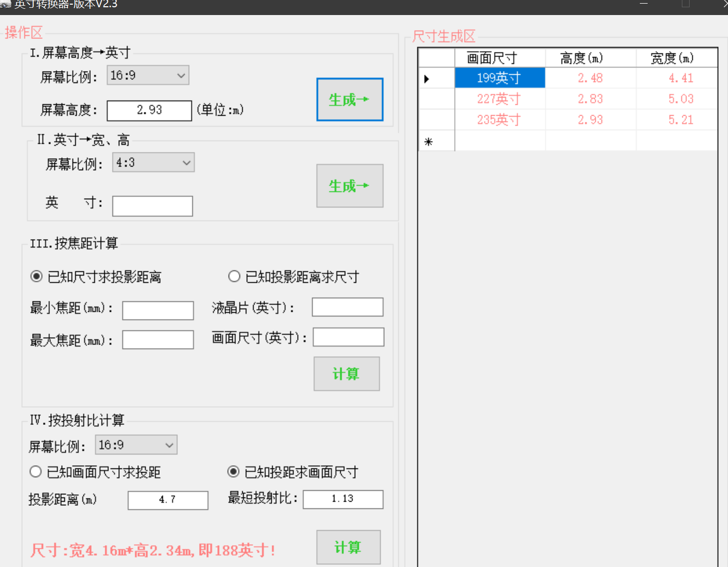
Task: Click 计算 button in focal length section
Action: coord(347,374)
